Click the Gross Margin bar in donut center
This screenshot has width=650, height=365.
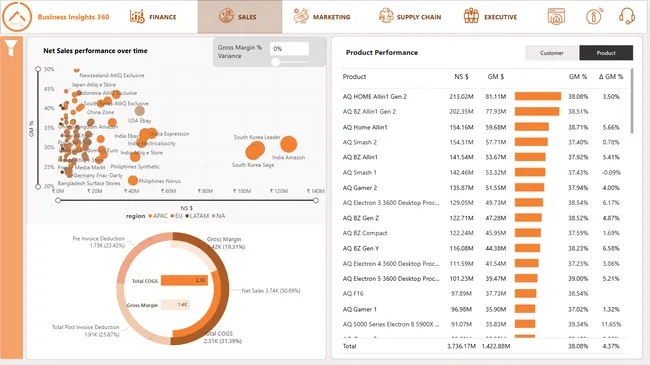coord(175,304)
